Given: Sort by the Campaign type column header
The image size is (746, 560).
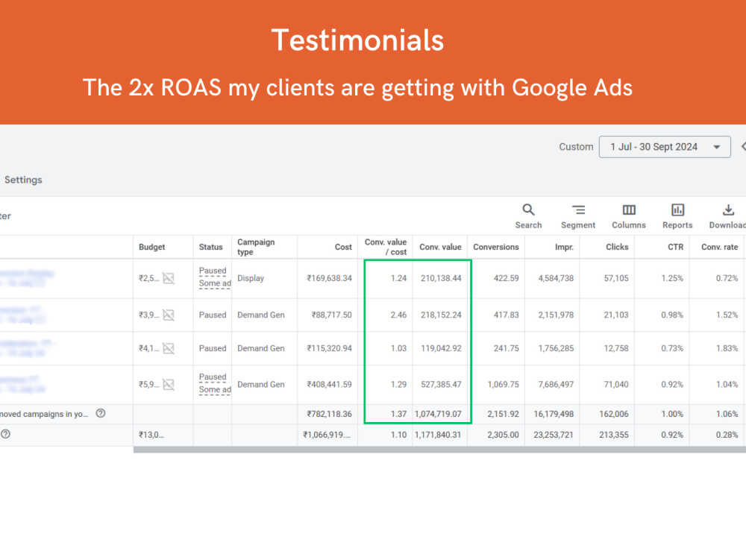Looking at the screenshot, I should (x=256, y=248).
